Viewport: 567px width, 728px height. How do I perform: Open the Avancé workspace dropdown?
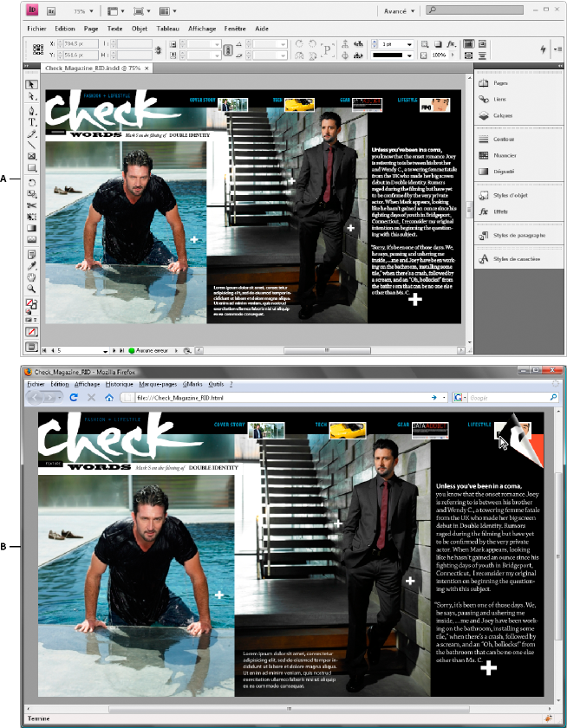tap(400, 10)
